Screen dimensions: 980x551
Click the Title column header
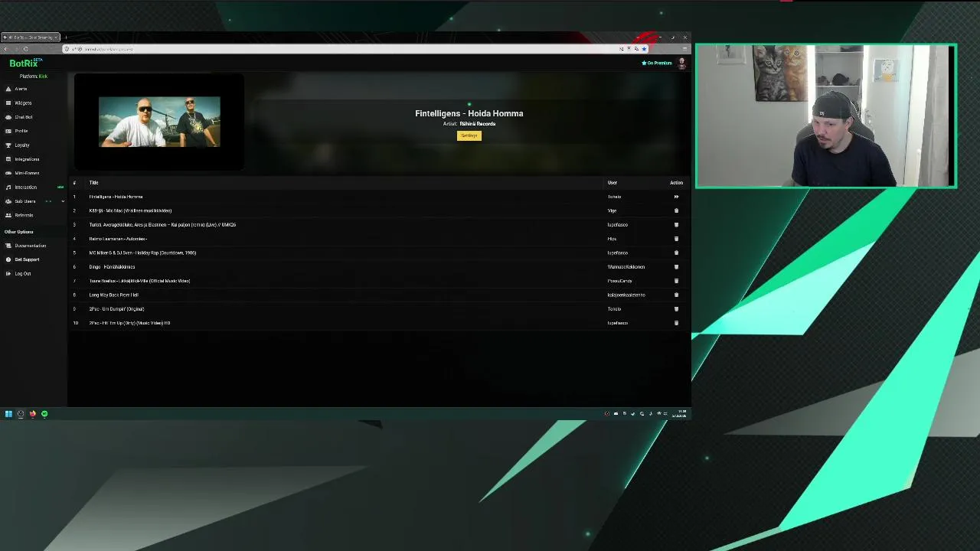click(93, 183)
